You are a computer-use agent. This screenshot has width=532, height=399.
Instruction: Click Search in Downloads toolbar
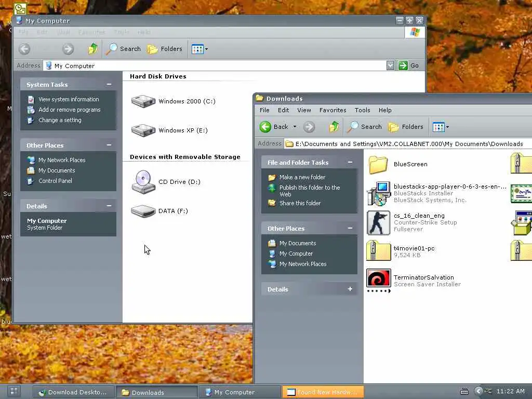pos(364,127)
